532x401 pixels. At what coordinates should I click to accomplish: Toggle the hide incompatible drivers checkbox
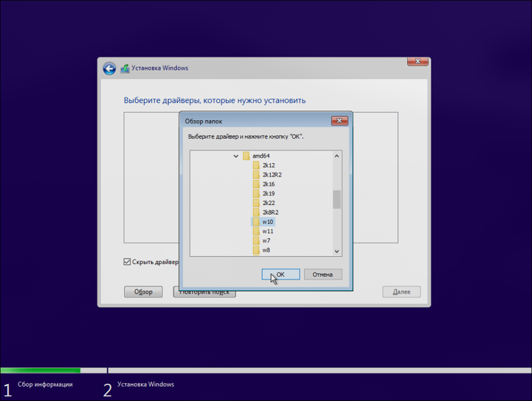click(x=127, y=262)
